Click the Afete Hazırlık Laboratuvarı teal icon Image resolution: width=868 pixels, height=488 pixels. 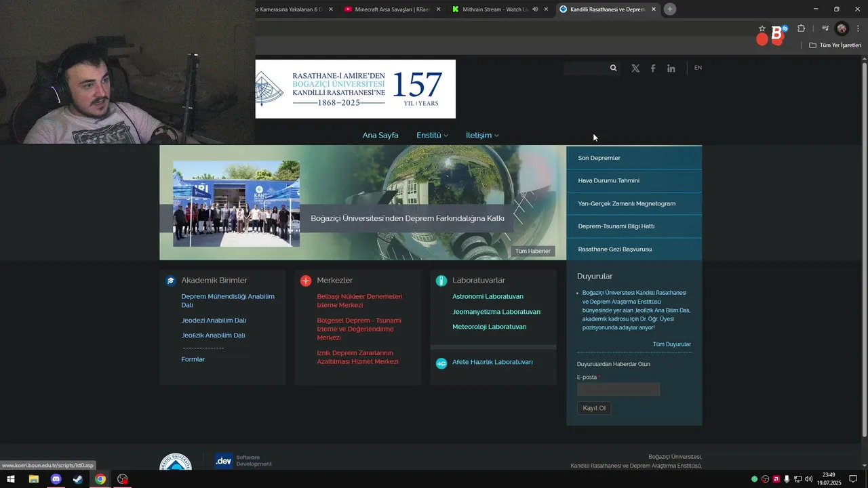(x=441, y=363)
